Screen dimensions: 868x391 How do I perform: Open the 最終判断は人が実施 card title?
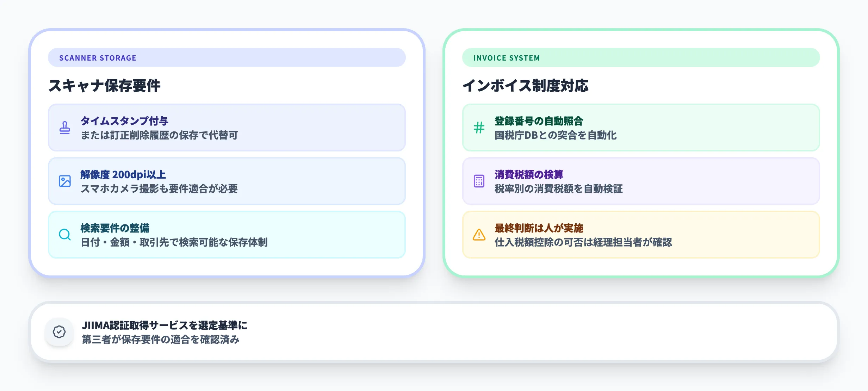[539, 228]
